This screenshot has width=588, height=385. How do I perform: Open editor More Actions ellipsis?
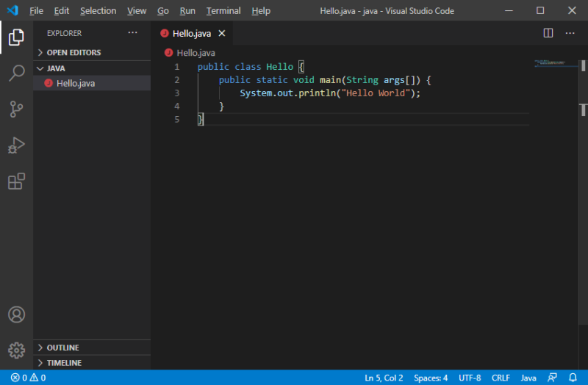tap(570, 33)
